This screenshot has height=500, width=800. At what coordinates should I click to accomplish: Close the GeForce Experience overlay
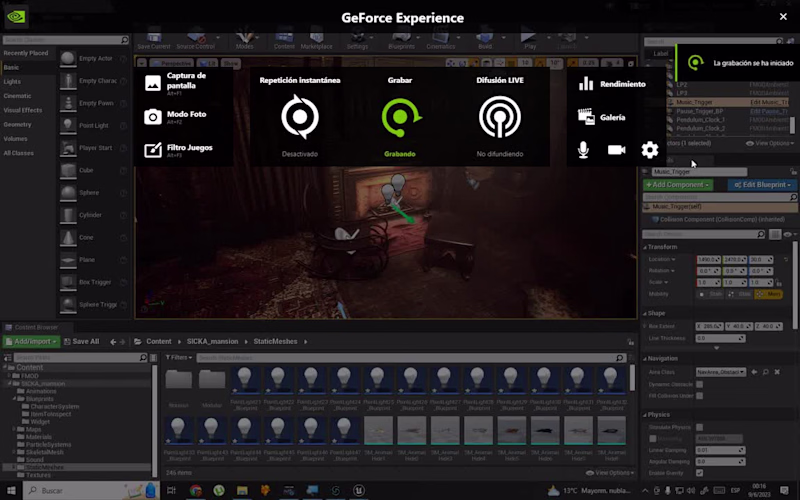click(783, 17)
